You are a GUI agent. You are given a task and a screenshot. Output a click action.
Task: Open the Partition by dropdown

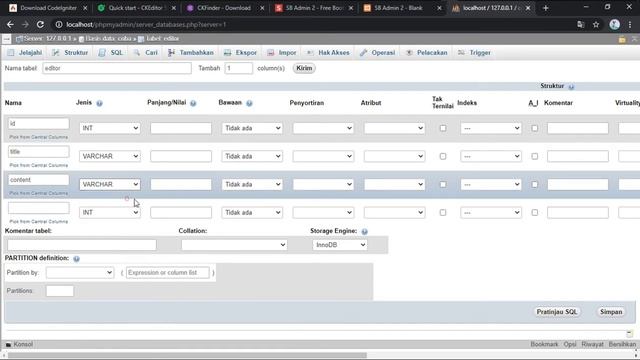(80, 273)
